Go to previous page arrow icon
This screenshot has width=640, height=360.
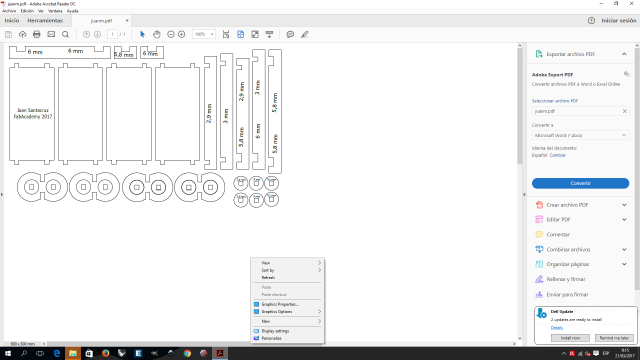(x=86, y=35)
